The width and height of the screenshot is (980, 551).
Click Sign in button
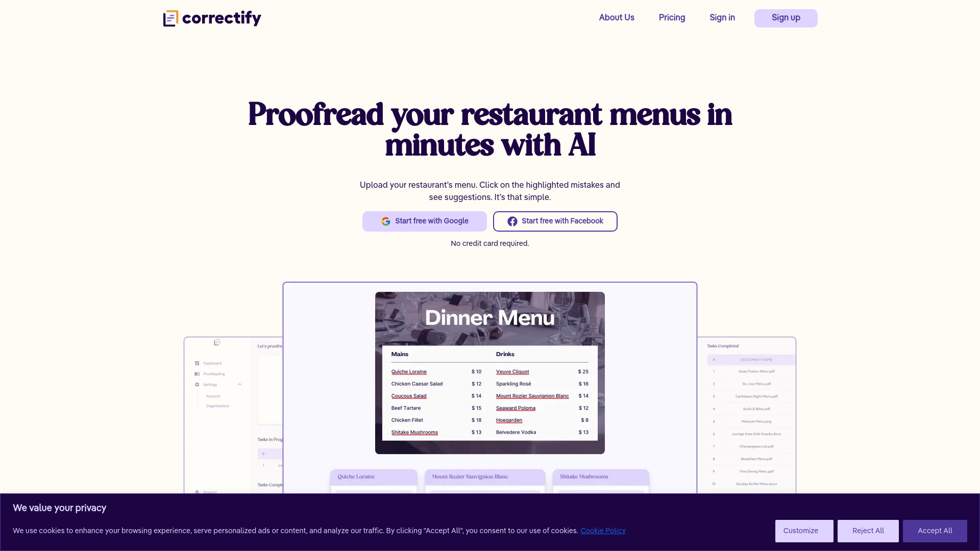[722, 18]
